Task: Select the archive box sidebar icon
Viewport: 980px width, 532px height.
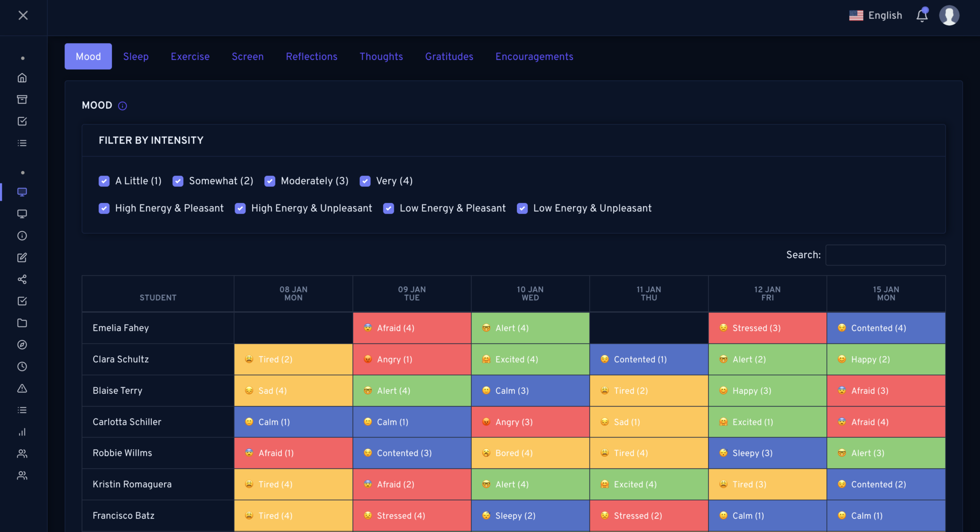Action: click(22, 99)
